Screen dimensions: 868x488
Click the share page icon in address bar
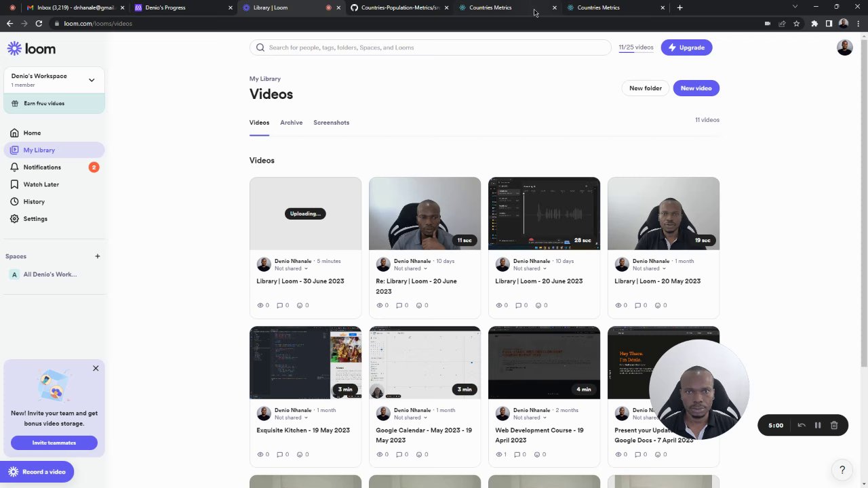(782, 23)
